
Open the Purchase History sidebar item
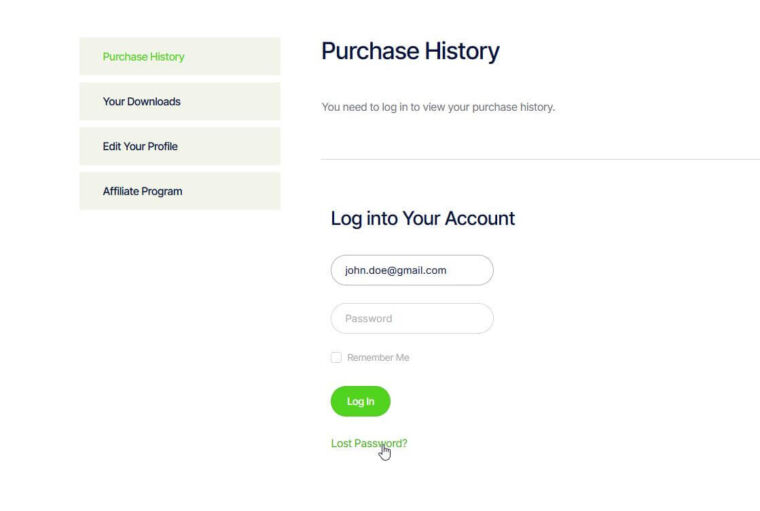click(180, 56)
